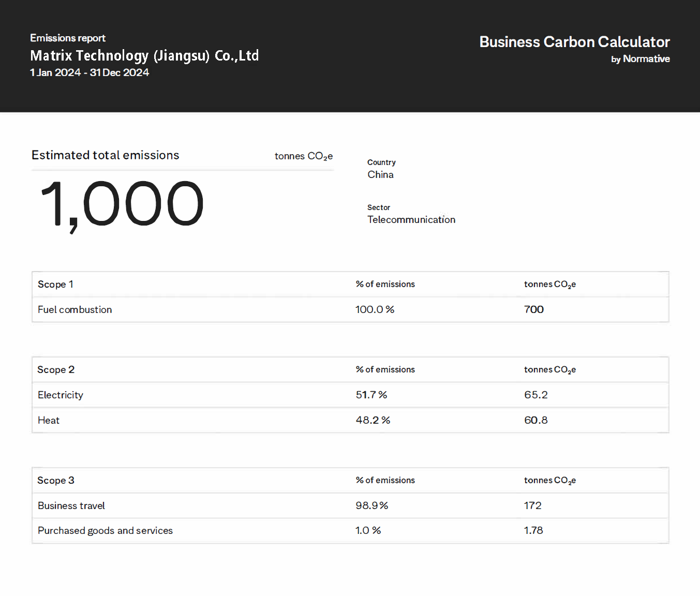
Task: Click the Purchased goods and services row label
Action: point(105,530)
